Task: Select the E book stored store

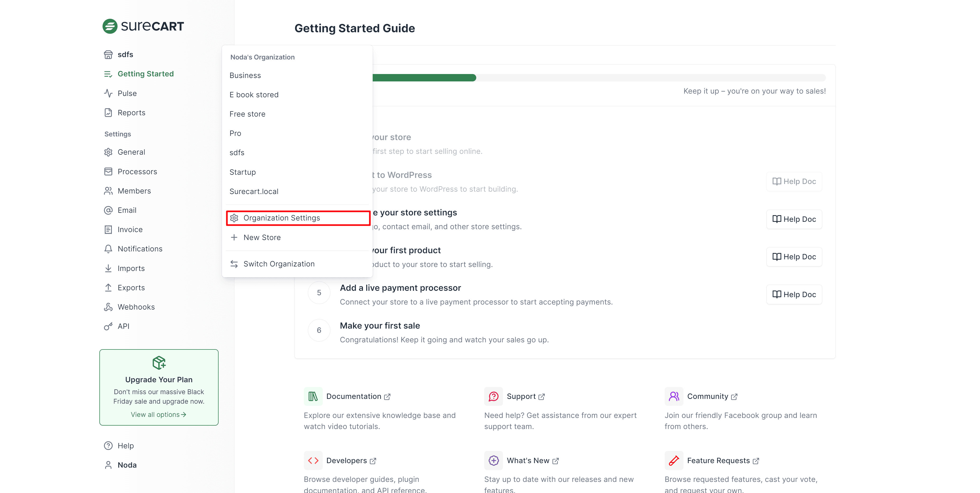Action: click(254, 95)
